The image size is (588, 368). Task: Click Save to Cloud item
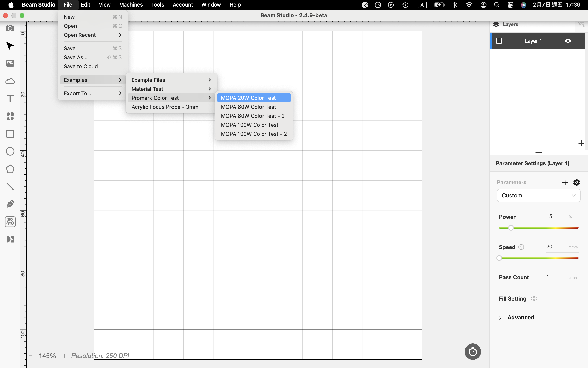point(92,66)
